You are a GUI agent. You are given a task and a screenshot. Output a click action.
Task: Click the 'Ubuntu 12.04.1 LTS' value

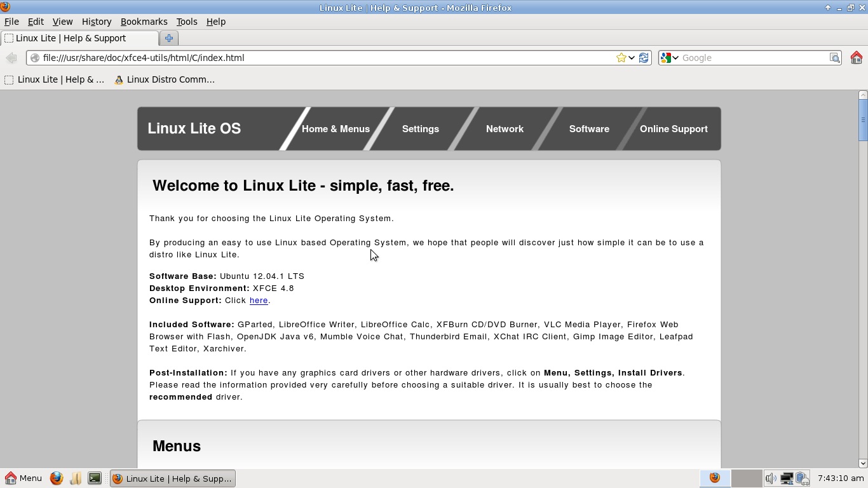(x=262, y=276)
